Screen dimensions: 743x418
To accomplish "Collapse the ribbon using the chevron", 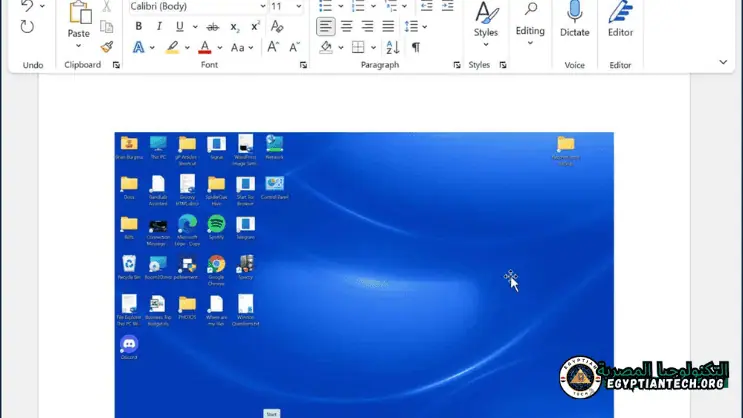I will 723,62.
